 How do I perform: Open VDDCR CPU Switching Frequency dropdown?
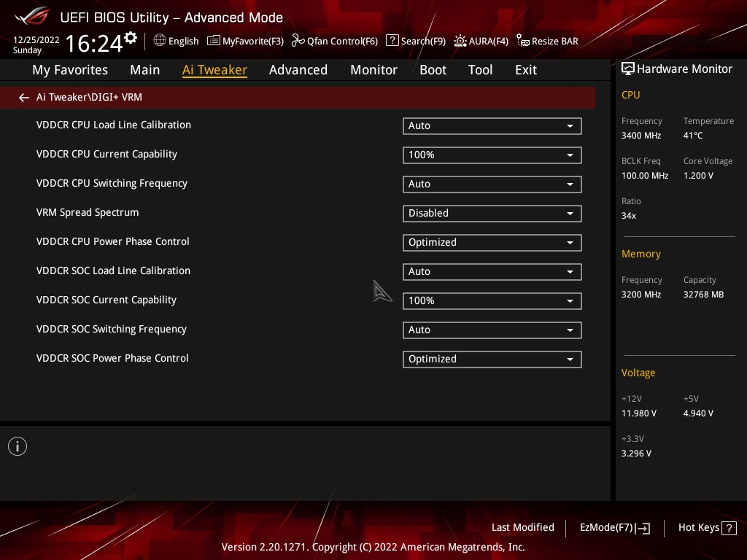coord(492,184)
